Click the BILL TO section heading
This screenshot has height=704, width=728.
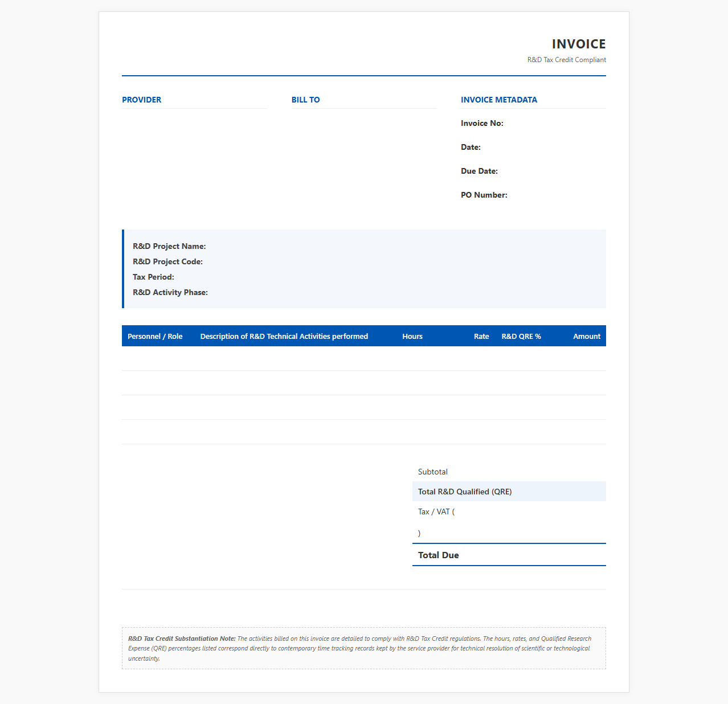coord(306,100)
